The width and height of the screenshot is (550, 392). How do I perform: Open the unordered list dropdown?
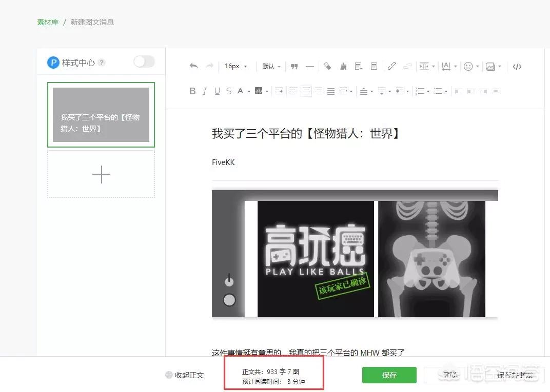[441, 91]
